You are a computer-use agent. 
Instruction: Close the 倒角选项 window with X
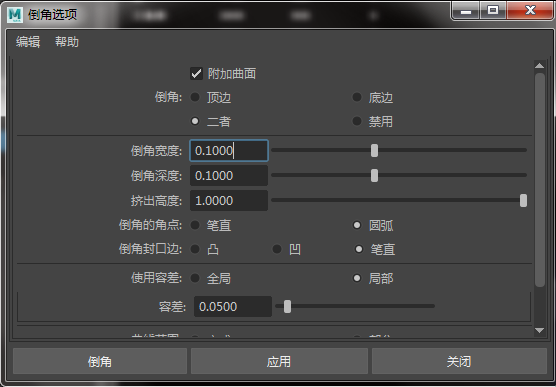click(x=530, y=11)
